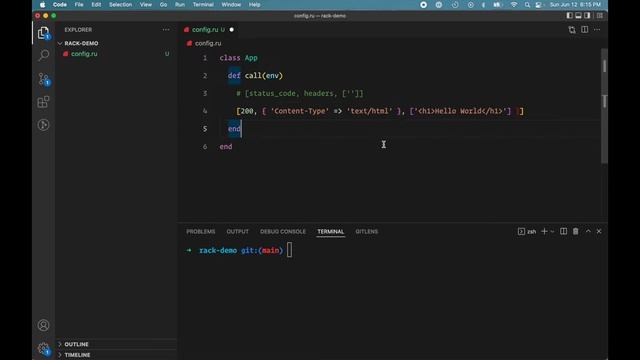The width and height of the screenshot is (640, 360).
Task: Click the editor vertical scrollbar
Action: [x=604, y=106]
